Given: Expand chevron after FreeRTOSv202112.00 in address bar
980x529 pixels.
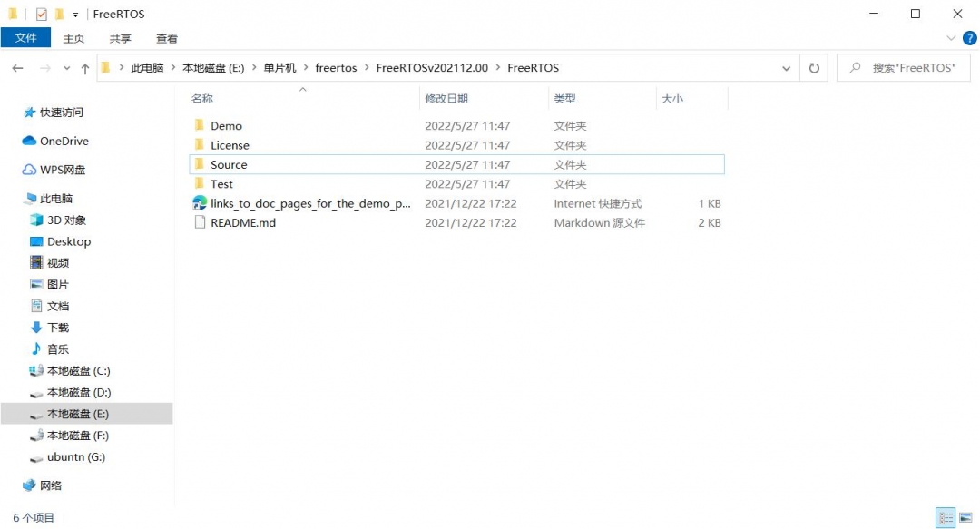Looking at the screenshot, I should click(497, 68).
